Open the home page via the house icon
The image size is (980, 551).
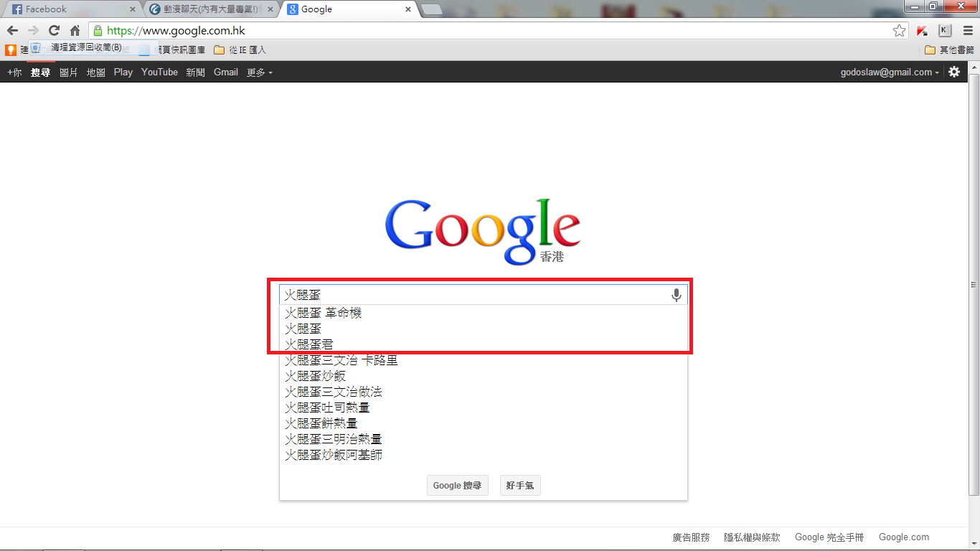click(75, 30)
